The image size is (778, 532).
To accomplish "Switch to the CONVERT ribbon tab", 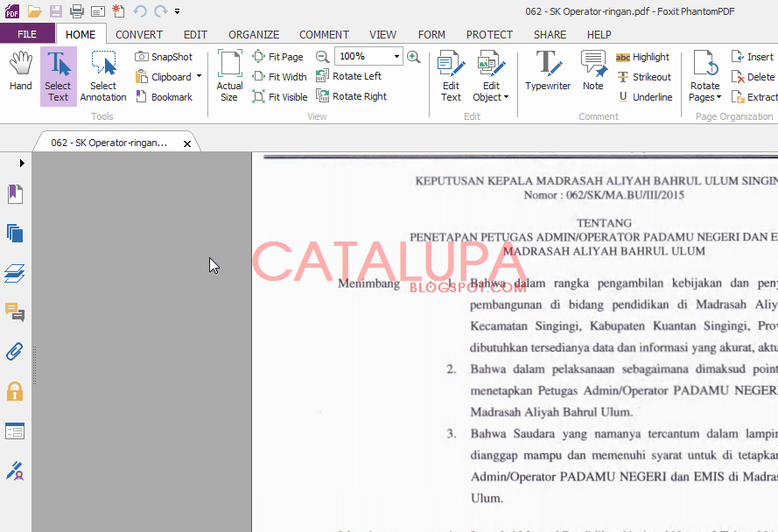I will pyautogui.click(x=139, y=34).
